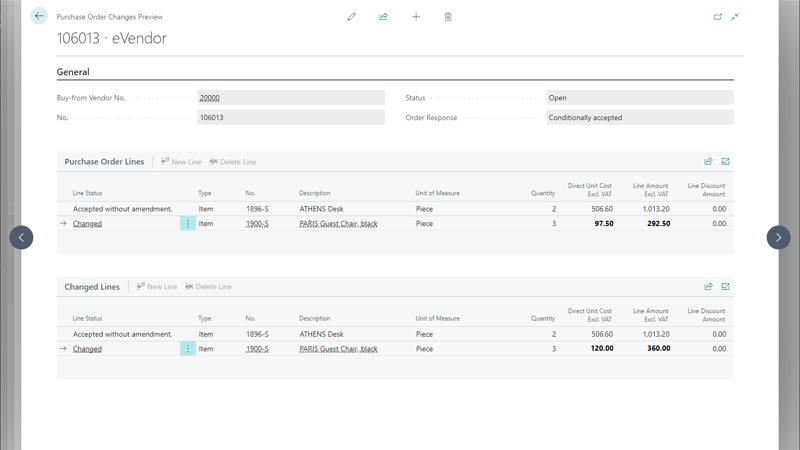Open the Changed Lines menu
The height and width of the screenshot is (450, 800).
[92, 287]
